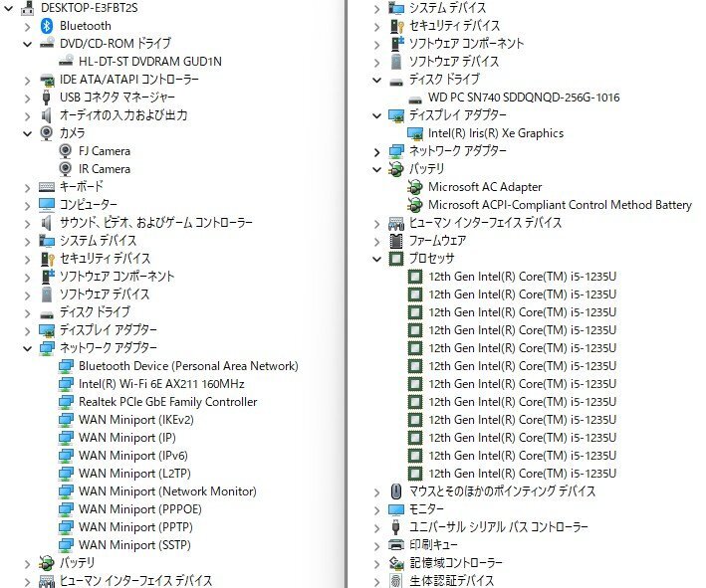Expand the 記憶域コントローラー category

tap(376, 564)
